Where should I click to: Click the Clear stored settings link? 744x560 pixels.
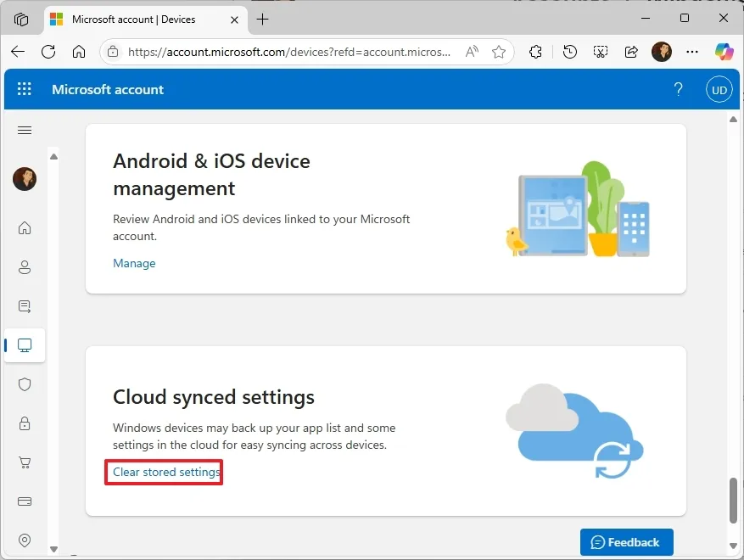163,473
